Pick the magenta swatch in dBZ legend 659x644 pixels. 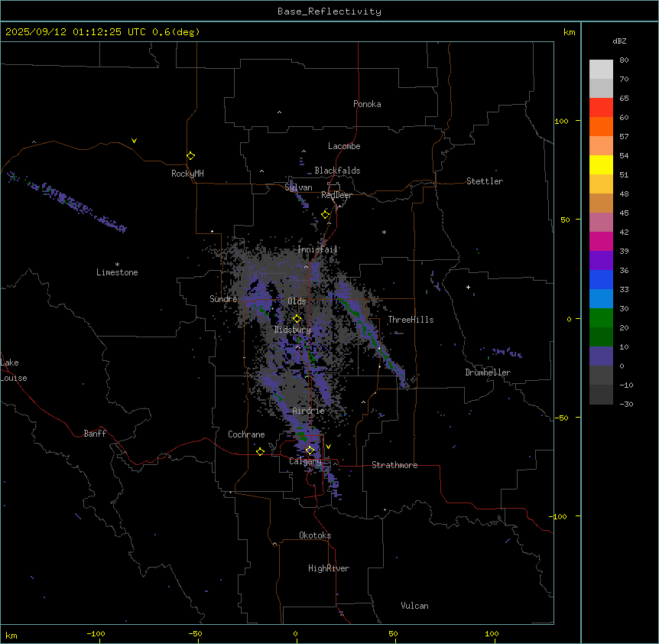[x=601, y=241]
